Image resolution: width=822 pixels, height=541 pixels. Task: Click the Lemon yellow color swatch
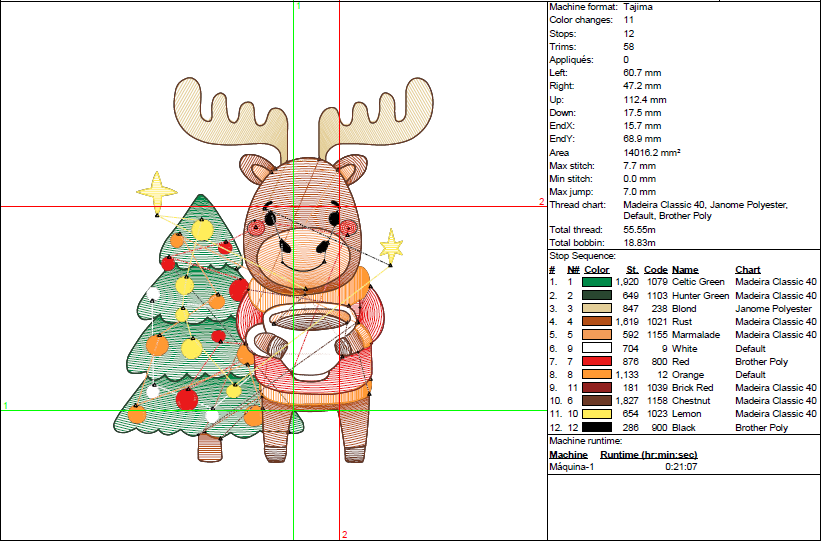point(597,414)
